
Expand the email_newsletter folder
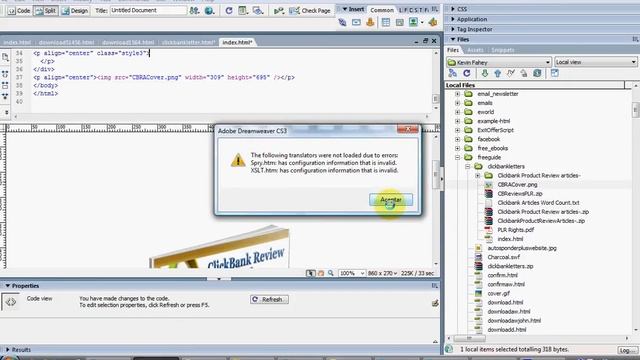(458, 94)
